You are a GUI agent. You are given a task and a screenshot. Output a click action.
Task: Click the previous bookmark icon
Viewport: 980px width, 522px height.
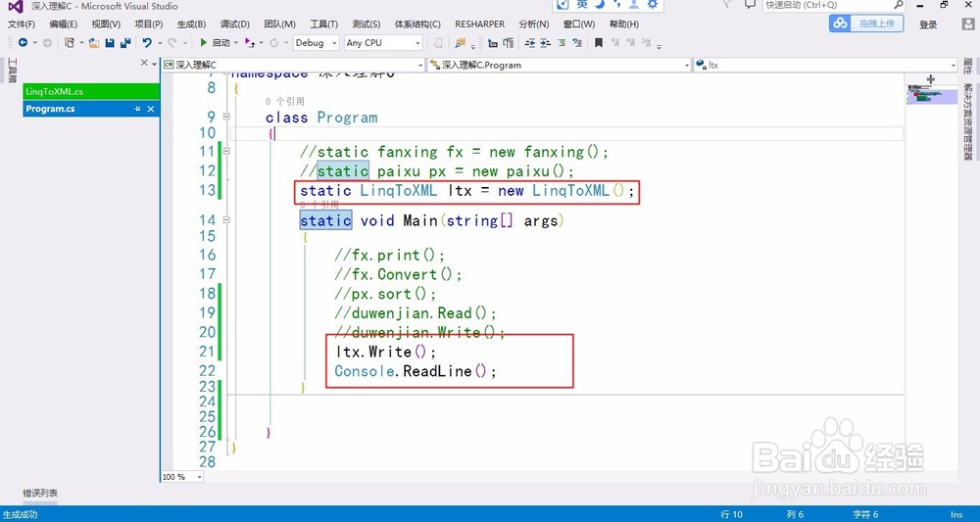point(615,42)
